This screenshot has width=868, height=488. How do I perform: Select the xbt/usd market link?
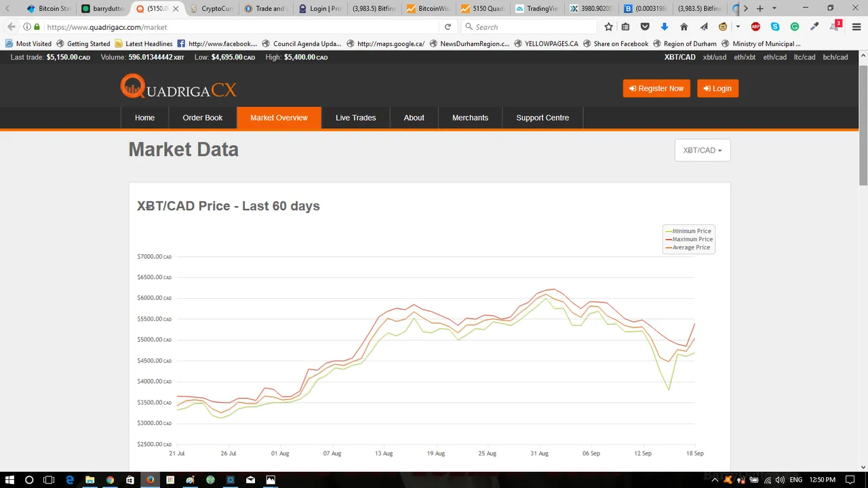[x=715, y=57]
